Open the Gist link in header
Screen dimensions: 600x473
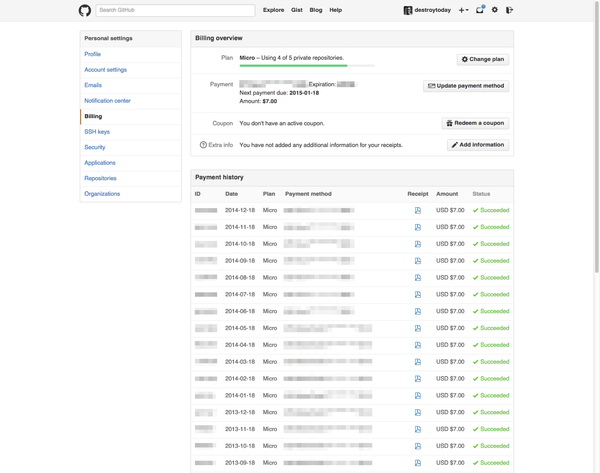297,10
